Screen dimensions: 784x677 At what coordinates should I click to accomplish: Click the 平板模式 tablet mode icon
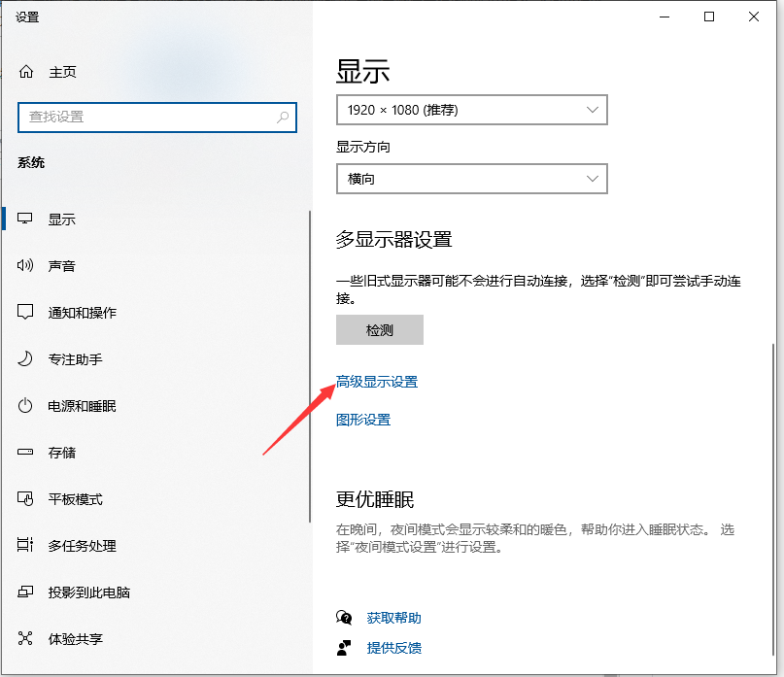(24, 498)
